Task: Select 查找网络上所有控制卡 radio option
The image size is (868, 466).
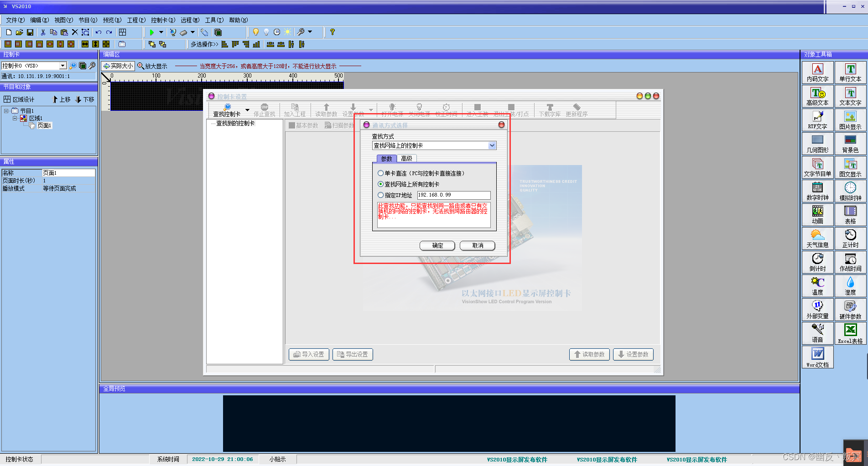Action: click(380, 184)
